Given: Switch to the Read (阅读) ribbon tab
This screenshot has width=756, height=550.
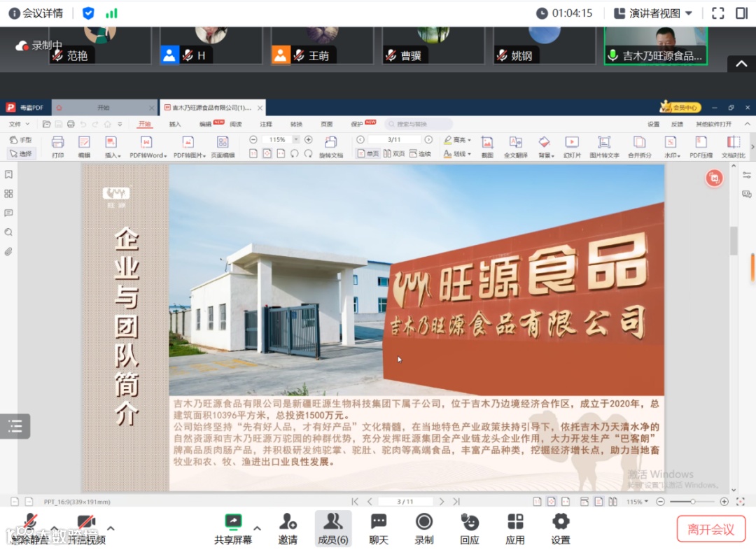Looking at the screenshot, I should 236,124.
